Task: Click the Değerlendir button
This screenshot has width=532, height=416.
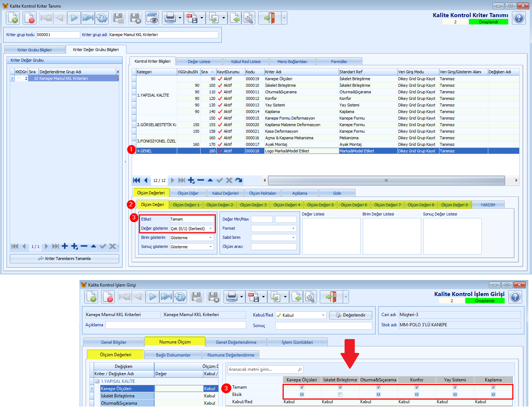Action: [x=350, y=315]
